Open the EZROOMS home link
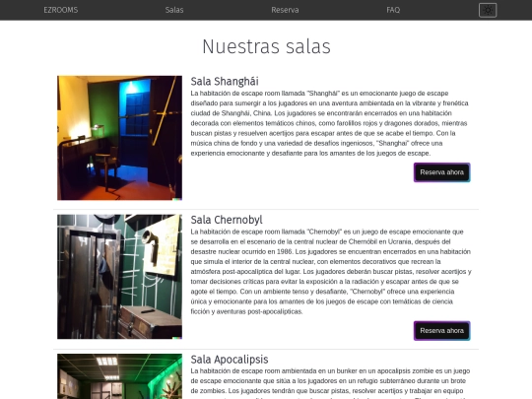This screenshot has width=532, height=399. pyautogui.click(x=61, y=10)
